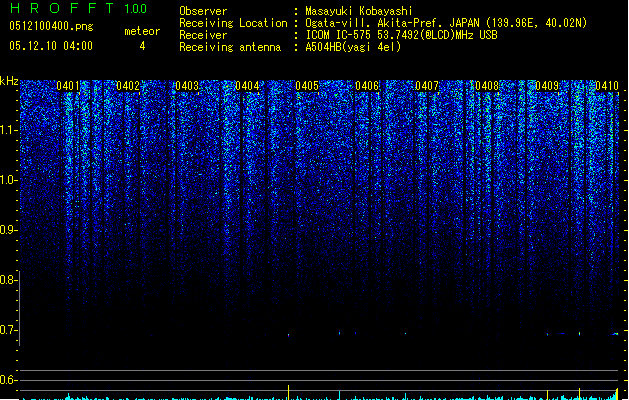Click the 'meteor' count label
The image size is (629, 400).
click(x=142, y=31)
